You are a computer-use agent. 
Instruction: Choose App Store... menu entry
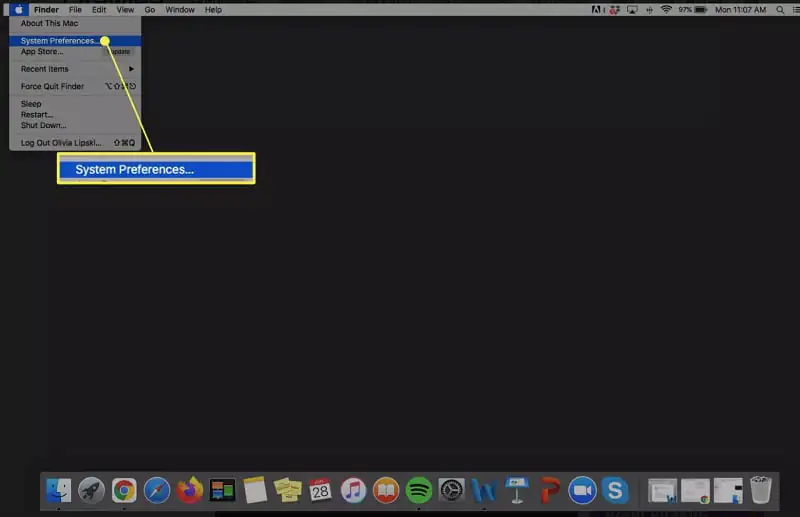[75, 52]
